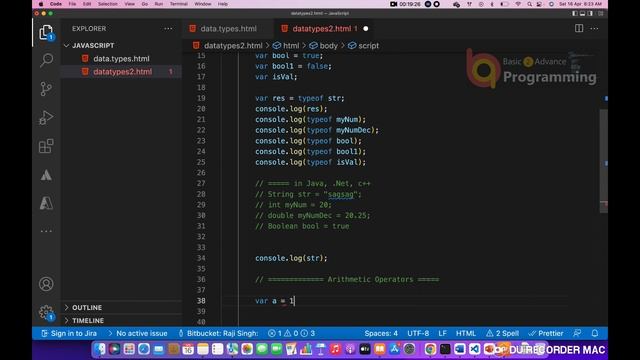
Task: Toggle secondary sidebar layout button in title bar
Action: point(590,13)
